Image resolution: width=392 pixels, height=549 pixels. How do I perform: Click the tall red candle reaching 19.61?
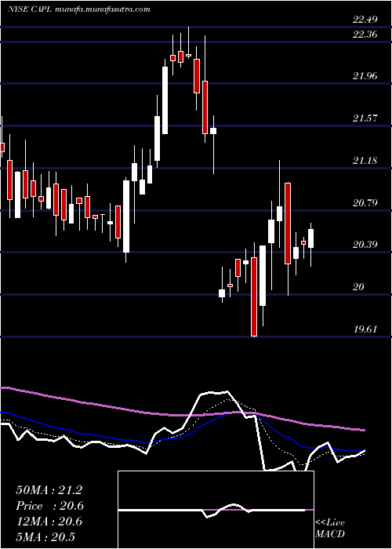[254, 297]
